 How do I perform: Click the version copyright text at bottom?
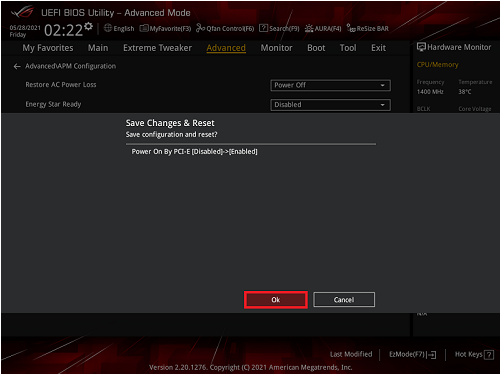(251, 367)
